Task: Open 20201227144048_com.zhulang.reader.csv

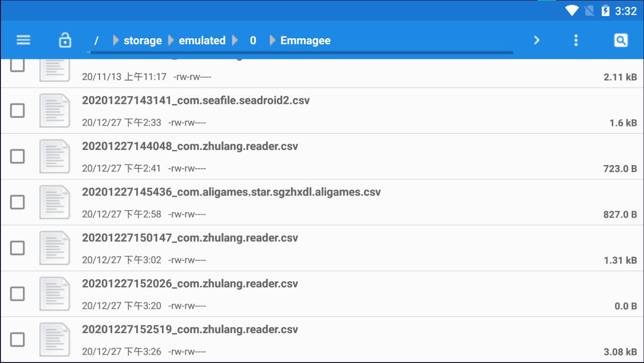Action: pyautogui.click(x=190, y=146)
